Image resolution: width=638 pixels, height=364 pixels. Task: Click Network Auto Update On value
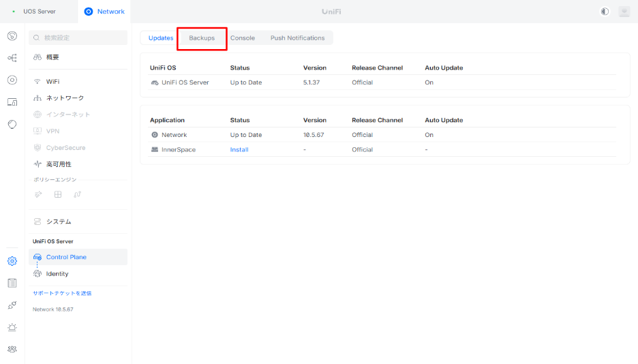pos(429,134)
